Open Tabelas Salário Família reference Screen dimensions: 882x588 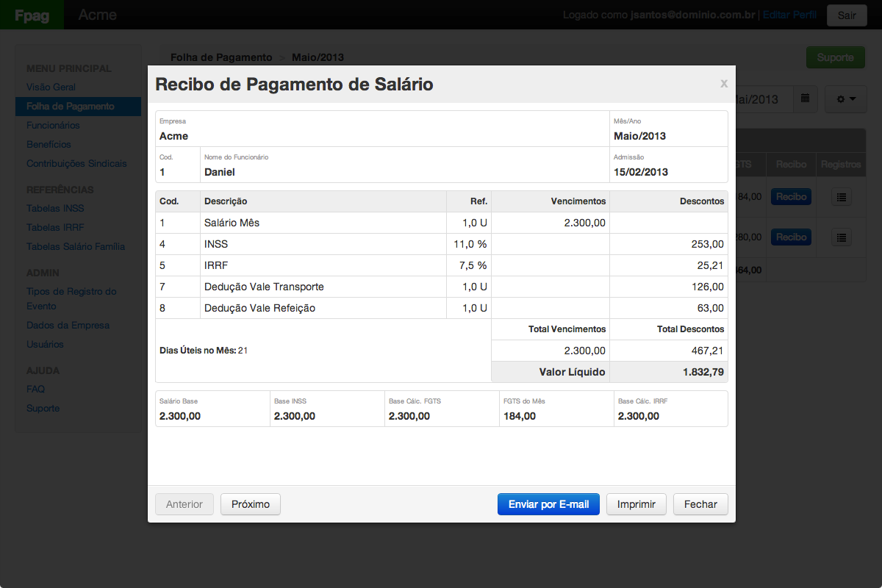76,246
